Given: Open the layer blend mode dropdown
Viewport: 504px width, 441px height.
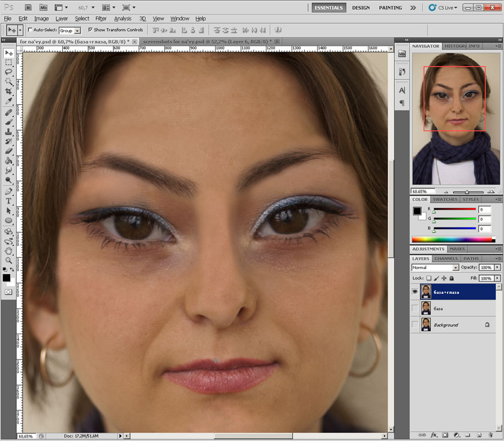Looking at the screenshot, I should [435, 268].
